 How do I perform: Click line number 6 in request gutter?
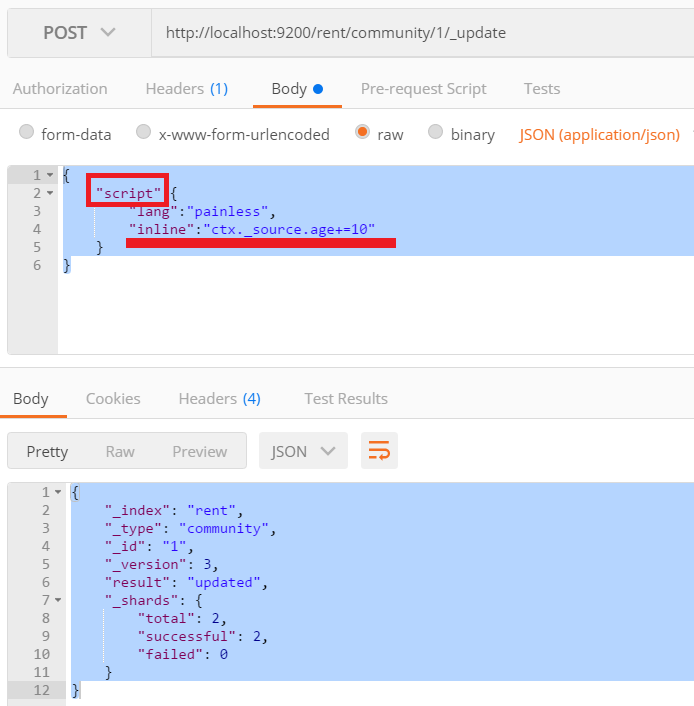37,265
